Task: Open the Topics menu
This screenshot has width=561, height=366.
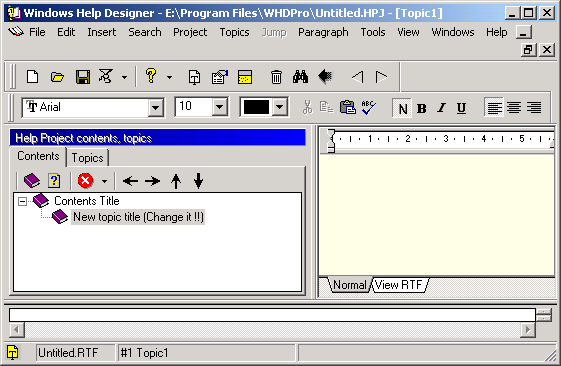Action: coord(234,32)
